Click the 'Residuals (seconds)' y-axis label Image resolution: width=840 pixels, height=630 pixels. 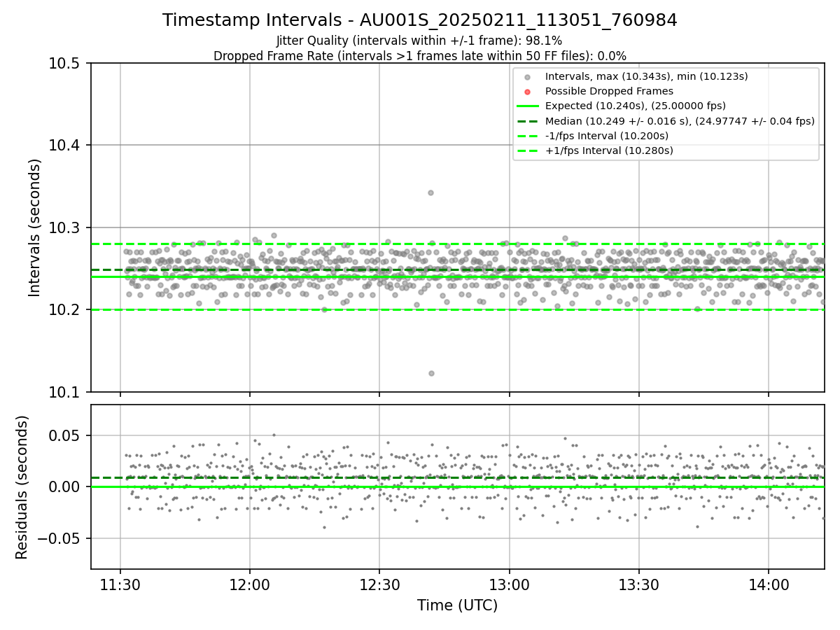pos(22,487)
